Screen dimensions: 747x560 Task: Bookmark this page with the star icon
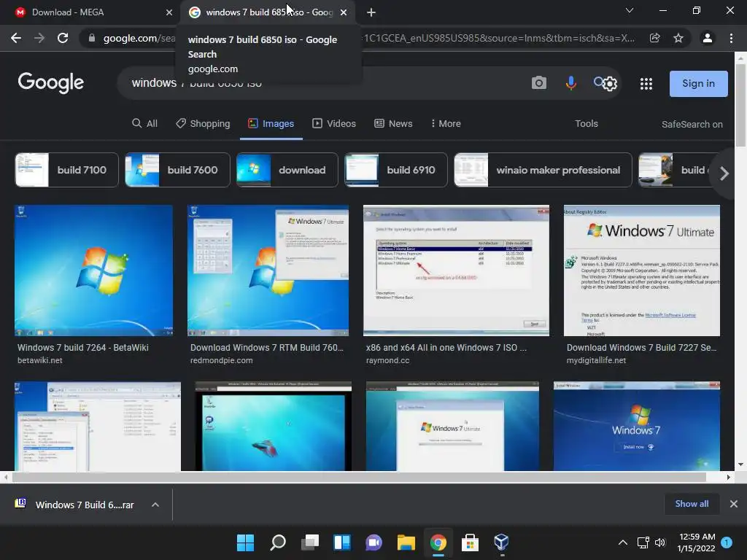click(x=678, y=38)
